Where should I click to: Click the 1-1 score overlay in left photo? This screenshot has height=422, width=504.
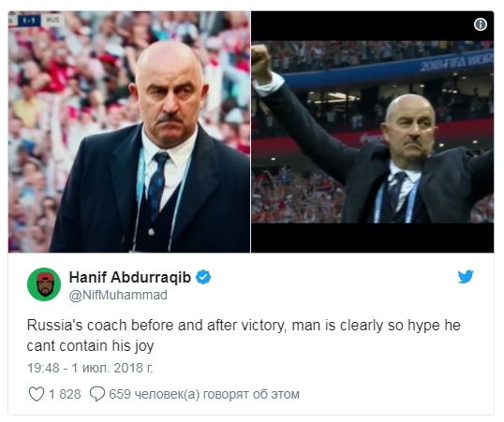pyautogui.click(x=30, y=21)
